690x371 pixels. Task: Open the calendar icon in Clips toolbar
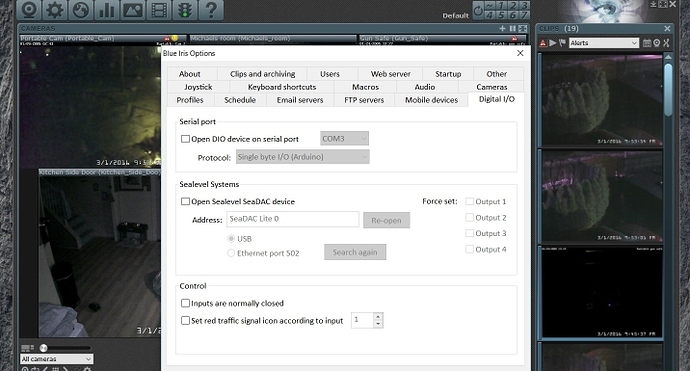pyautogui.click(x=647, y=43)
